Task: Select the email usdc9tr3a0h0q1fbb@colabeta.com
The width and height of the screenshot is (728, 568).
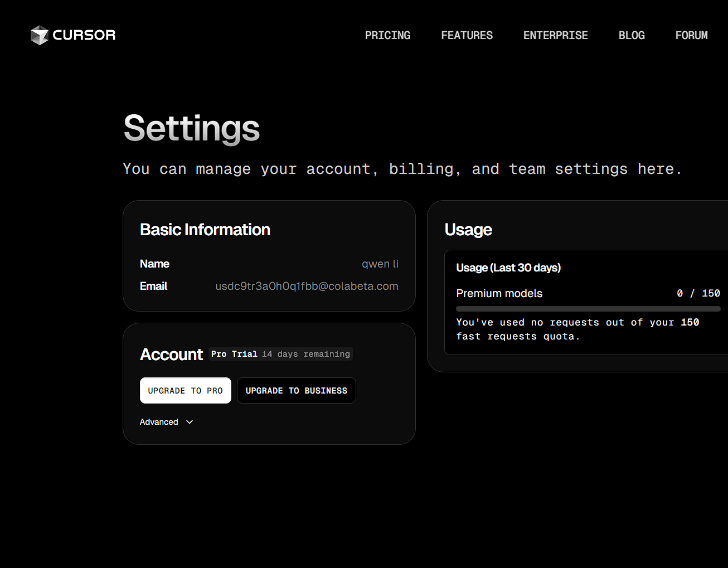Action: [x=307, y=286]
